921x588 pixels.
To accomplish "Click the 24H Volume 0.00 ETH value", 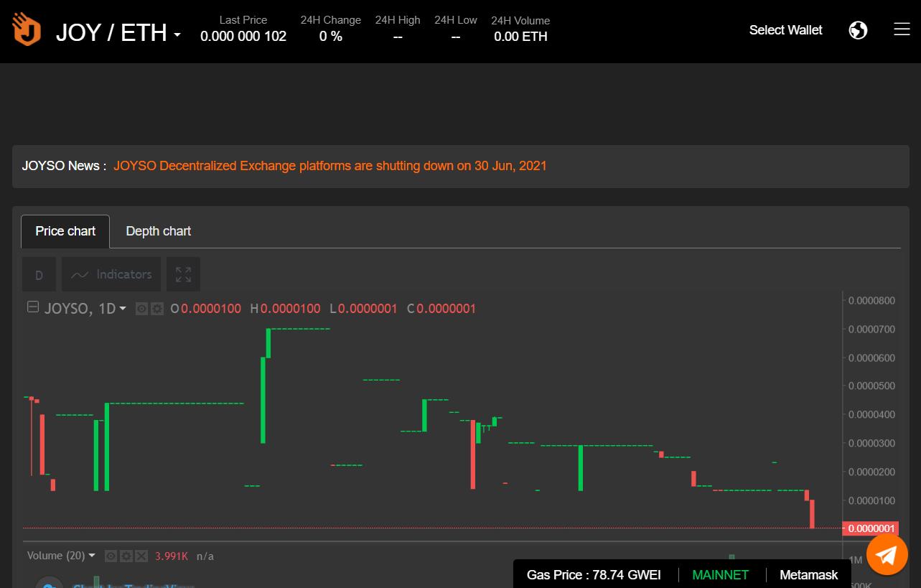I will (x=520, y=37).
